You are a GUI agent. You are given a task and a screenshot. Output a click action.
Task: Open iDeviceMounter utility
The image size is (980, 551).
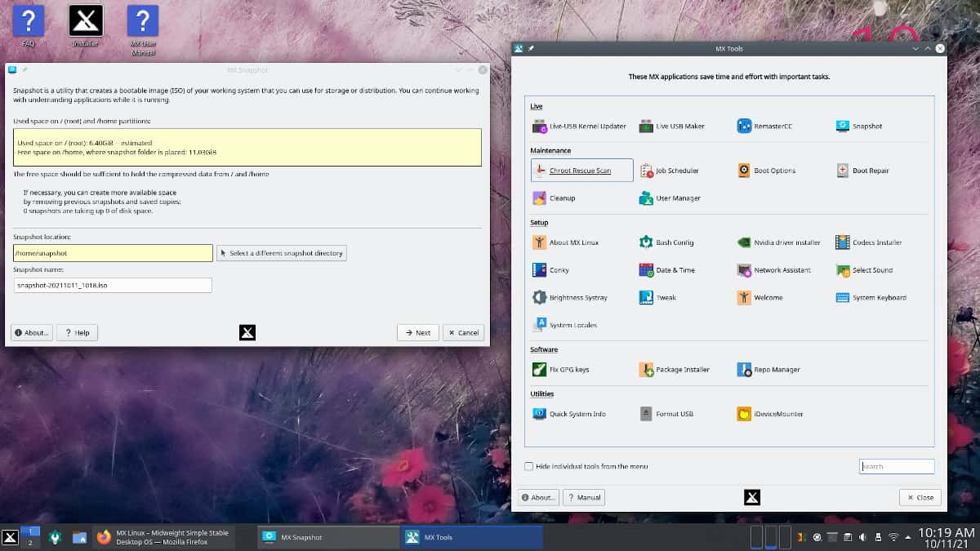(x=769, y=414)
